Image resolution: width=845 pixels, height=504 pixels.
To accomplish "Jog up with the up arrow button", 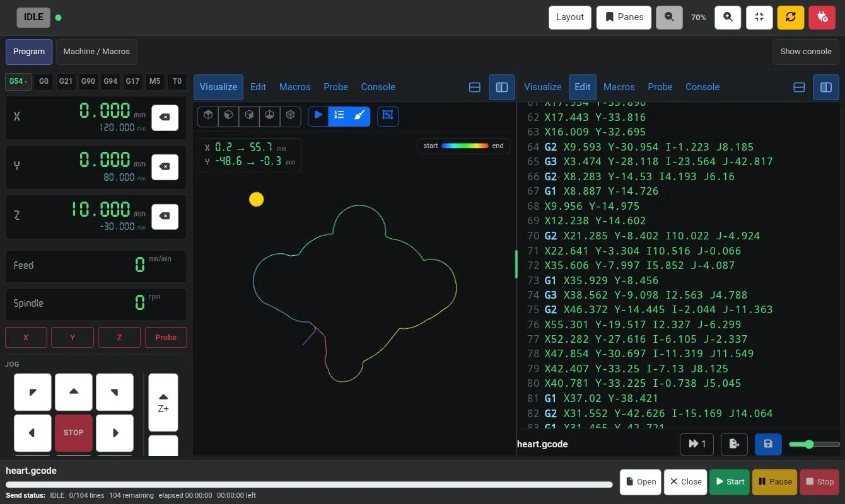I will click(x=74, y=392).
